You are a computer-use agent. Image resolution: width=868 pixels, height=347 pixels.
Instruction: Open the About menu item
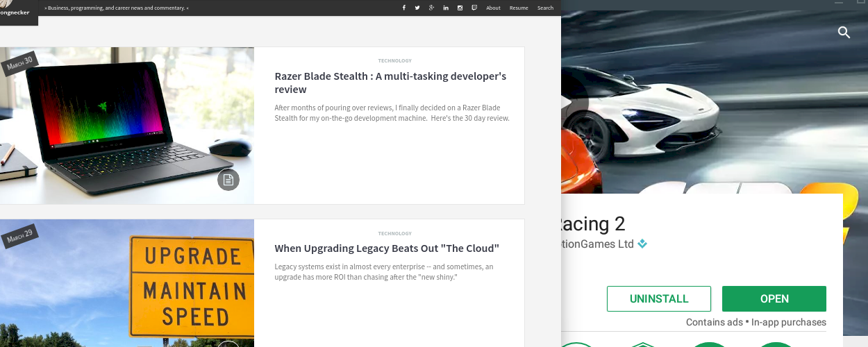493,8
